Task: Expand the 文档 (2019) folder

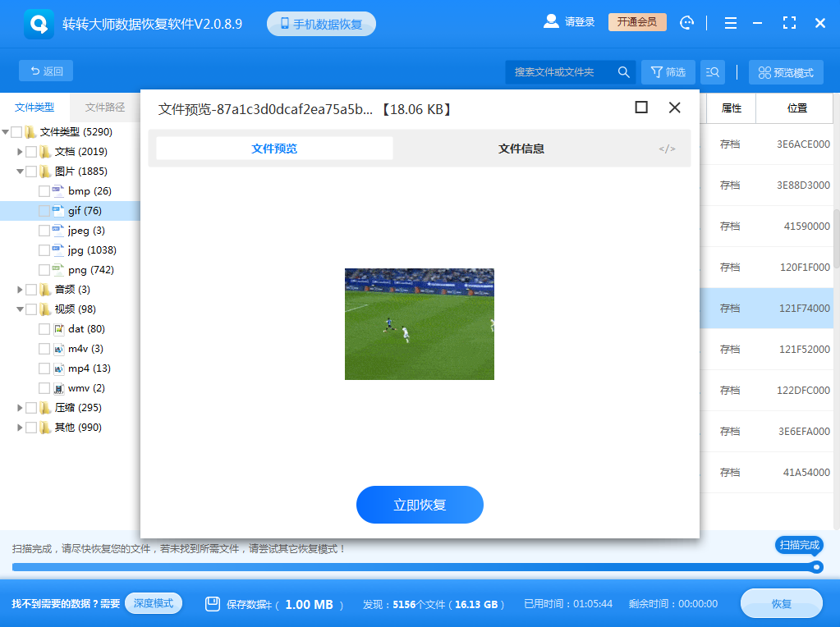Action: (20, 151)
